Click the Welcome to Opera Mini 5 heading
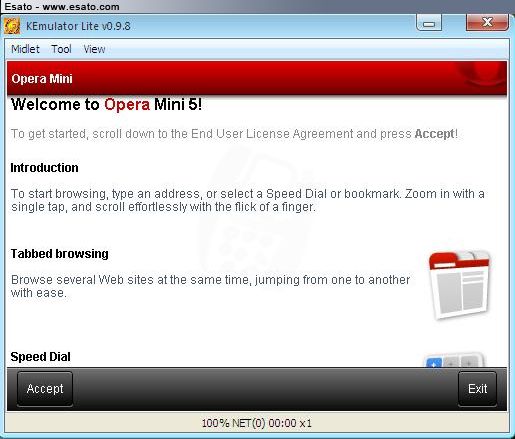The width and height of the screenshot is (515, 439). click(x=106, y=105)
